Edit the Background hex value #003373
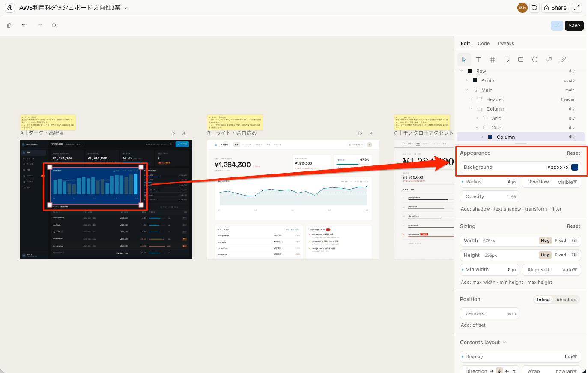The image size is (588, 373). [x=558, y=168]
